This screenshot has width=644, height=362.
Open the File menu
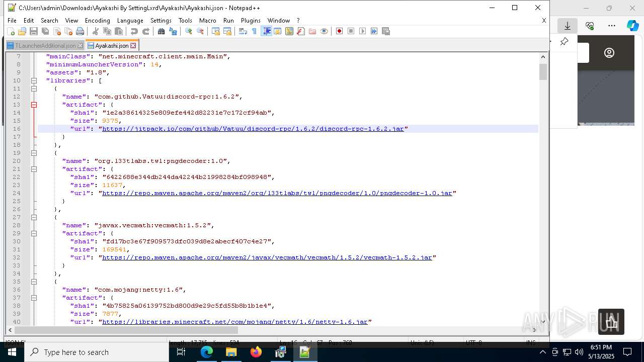point(12,21)
